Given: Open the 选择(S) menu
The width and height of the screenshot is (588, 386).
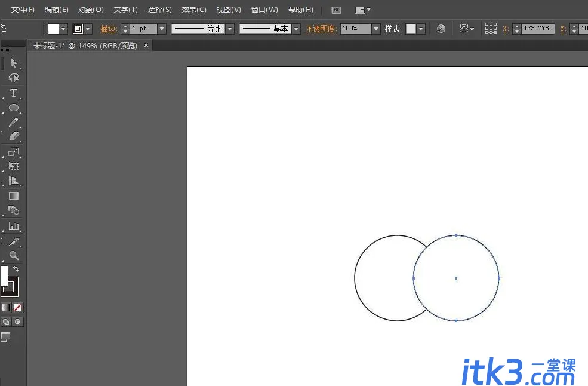Looking at the screenshot, I should click(x=160, y=10).
